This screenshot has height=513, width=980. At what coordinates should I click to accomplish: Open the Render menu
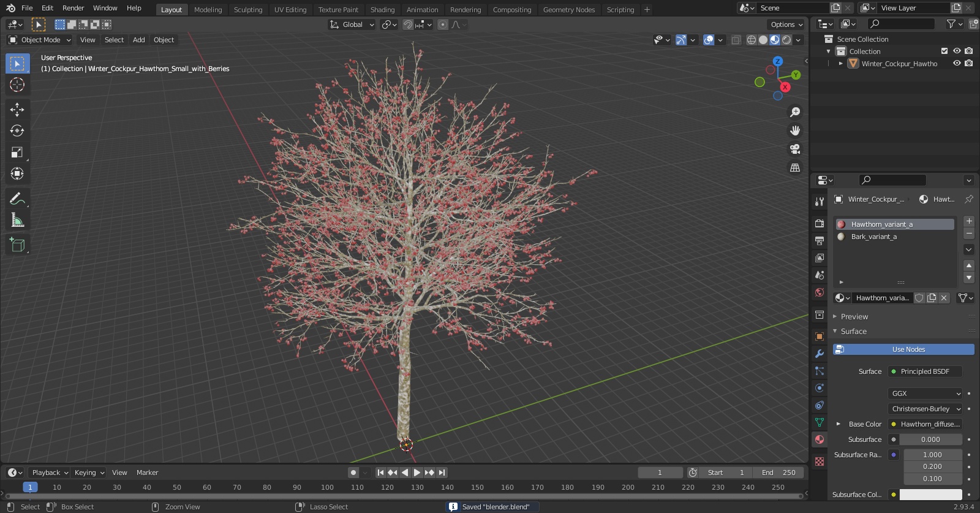[73, 8]
